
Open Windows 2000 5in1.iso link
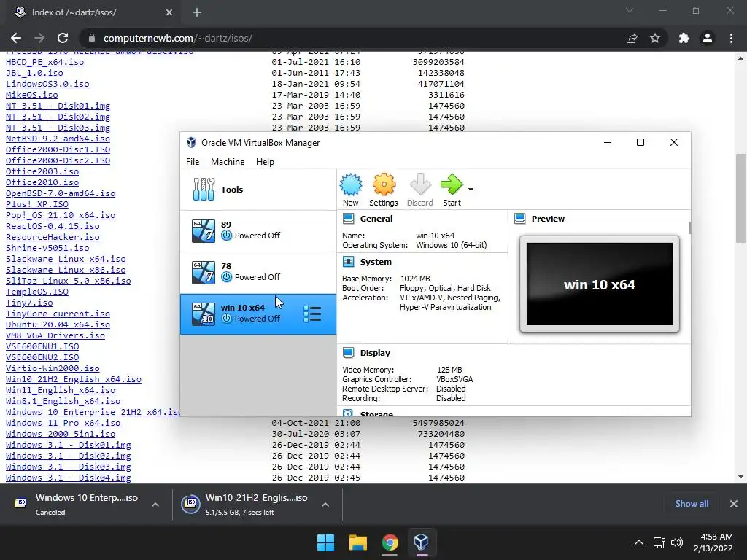pyautogui.click(x=61, y=434)
